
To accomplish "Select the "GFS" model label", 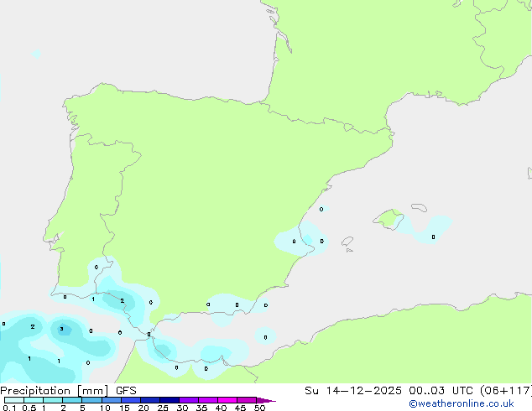I will point(126,391).
